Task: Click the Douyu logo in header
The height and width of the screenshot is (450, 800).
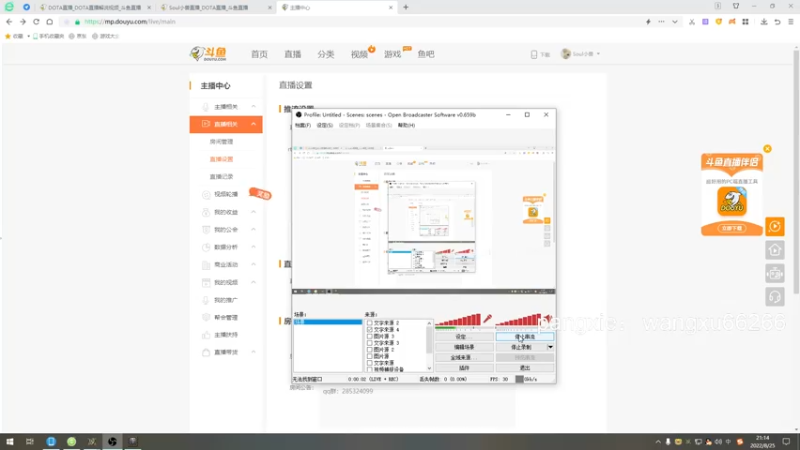Action: 208,54
